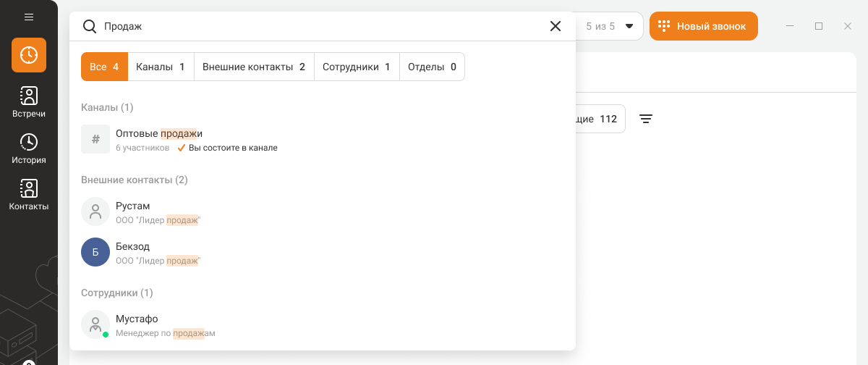Image resolution: width=868 pixels, height=365 pixels.
Task: Click the search magnifier icon
Action: (90, 26)
